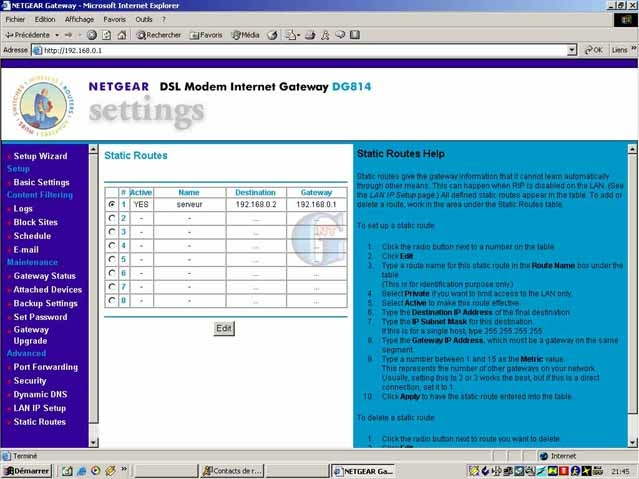Viewport: 639px width, 479px height.
Task: Click the print icon in toolbar
Action: point(310,35)
